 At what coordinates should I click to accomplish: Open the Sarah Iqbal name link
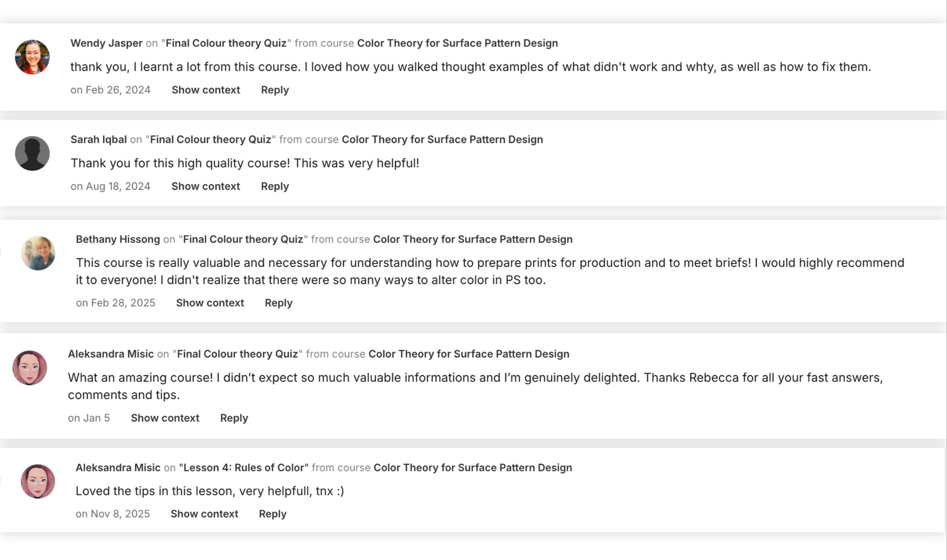click(99, 140)
